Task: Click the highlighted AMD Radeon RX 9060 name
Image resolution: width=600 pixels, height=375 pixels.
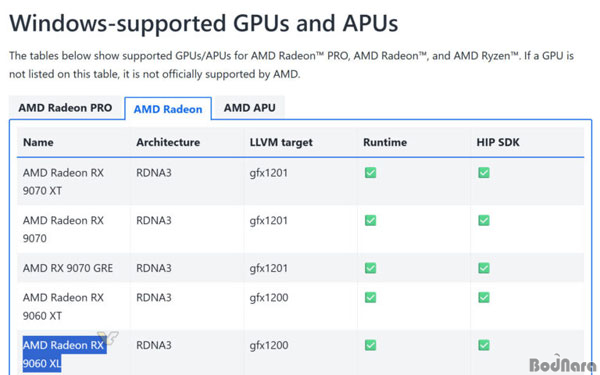Action: pyautogui.click(x=64, y=354)
